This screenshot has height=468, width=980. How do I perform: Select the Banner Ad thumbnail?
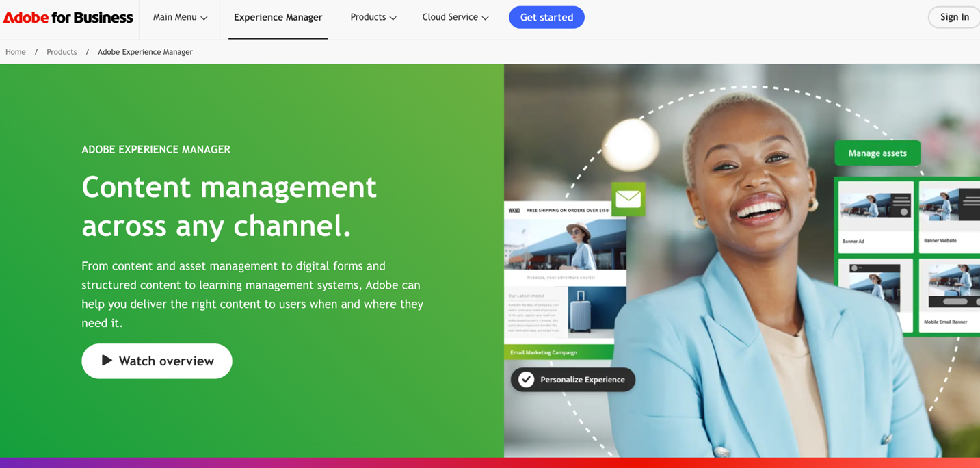tap(875, 217)
